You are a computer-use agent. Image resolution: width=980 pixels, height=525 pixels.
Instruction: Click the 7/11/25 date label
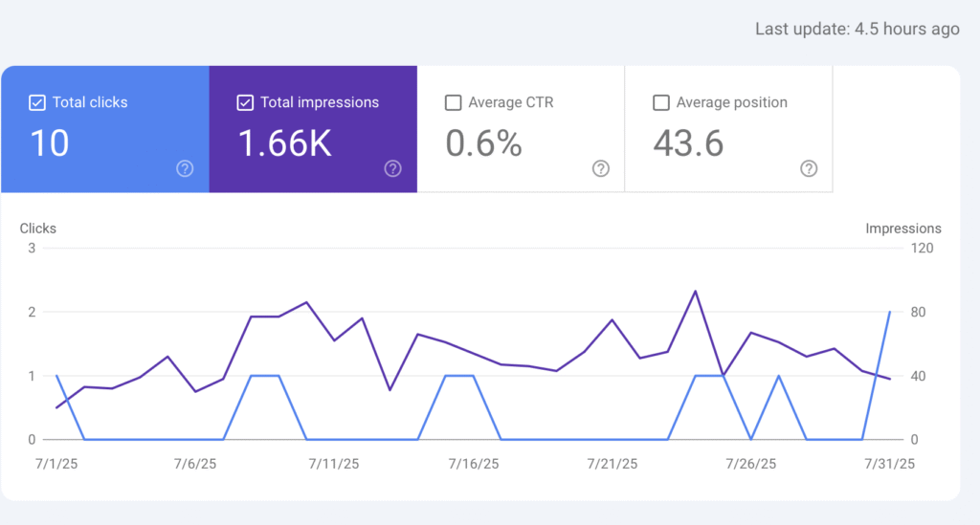pos(334,464)
